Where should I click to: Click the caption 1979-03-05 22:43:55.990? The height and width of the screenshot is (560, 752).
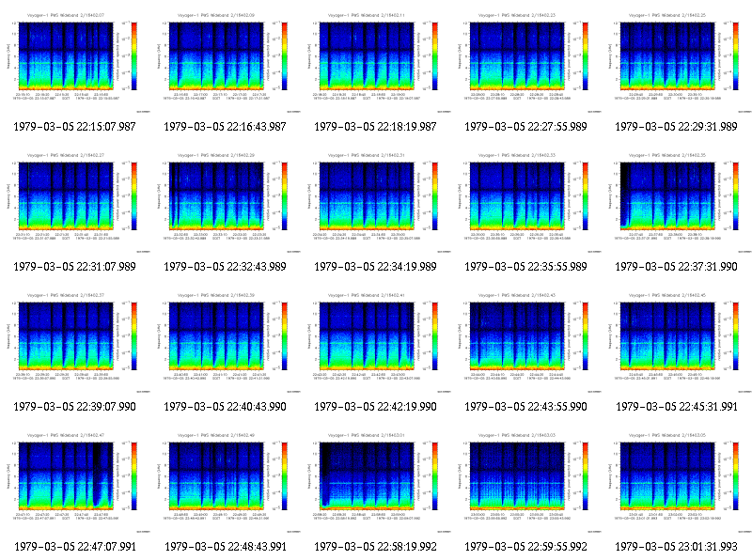click(526, 407)
